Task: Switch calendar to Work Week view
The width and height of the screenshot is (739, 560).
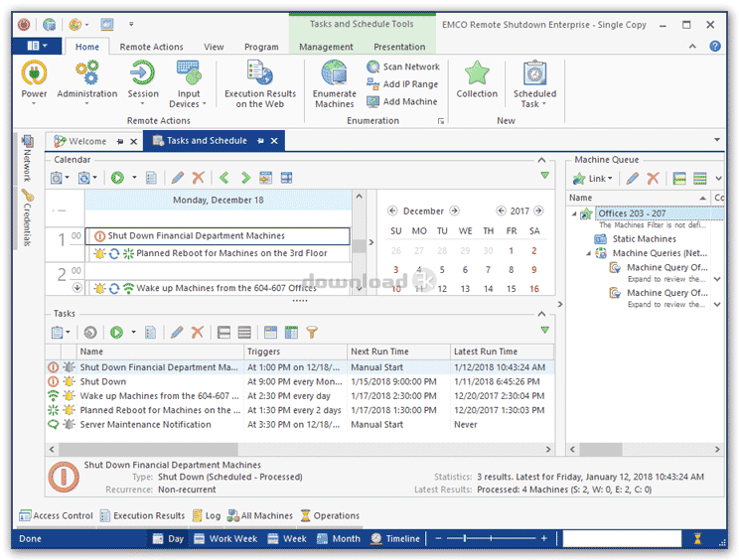Action: point(225,539)
